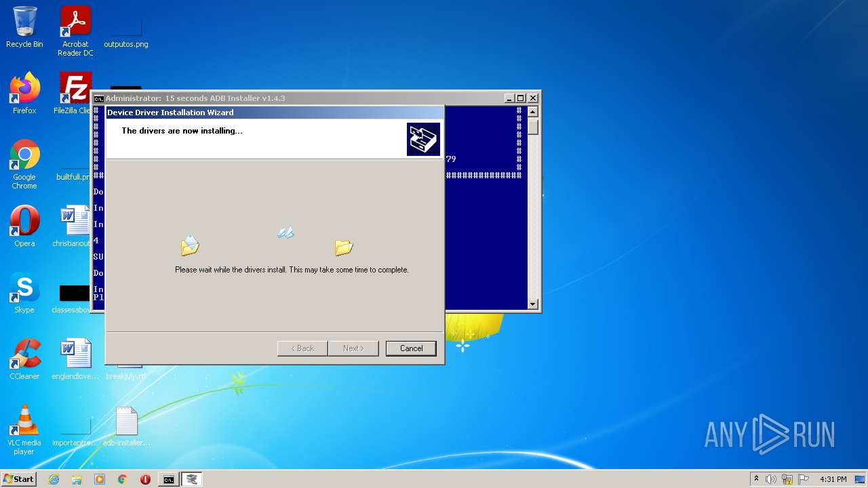Open the Action Center flag icon
Viewport: 868px width, 488px height.
(804, 479)
